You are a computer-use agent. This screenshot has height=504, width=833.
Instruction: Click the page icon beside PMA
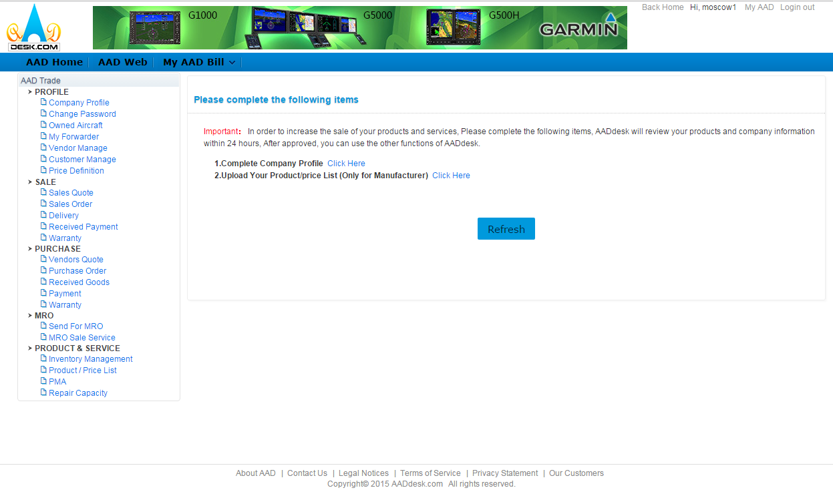pyautogui.click(x=44, y=381)
